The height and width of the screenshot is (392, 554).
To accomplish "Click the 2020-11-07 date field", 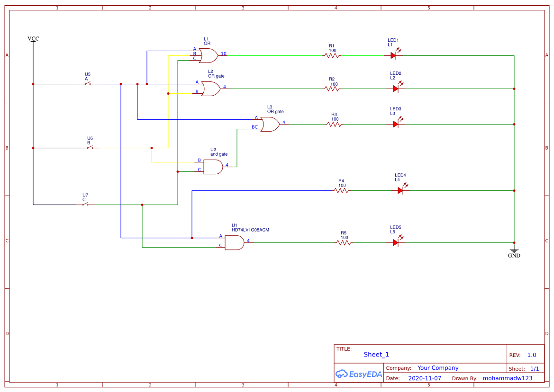I will pos(425,378).
